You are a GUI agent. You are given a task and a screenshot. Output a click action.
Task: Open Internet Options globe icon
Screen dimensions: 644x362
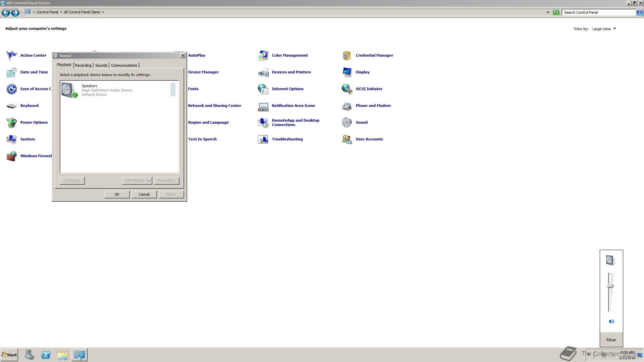click(x=263, y=89)
